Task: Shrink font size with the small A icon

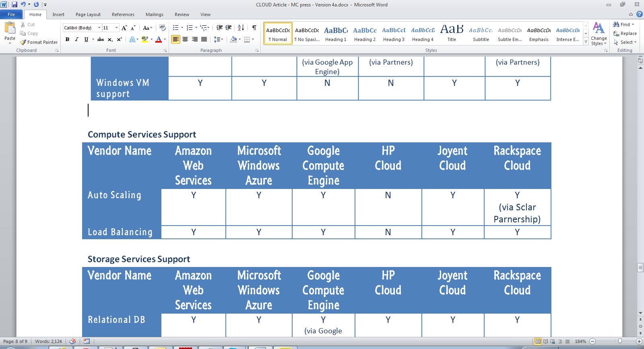Action: (133, 28)
